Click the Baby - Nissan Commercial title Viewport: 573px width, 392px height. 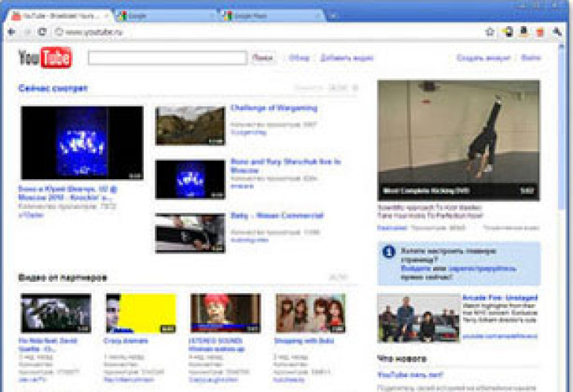click(x=277, y=216)
